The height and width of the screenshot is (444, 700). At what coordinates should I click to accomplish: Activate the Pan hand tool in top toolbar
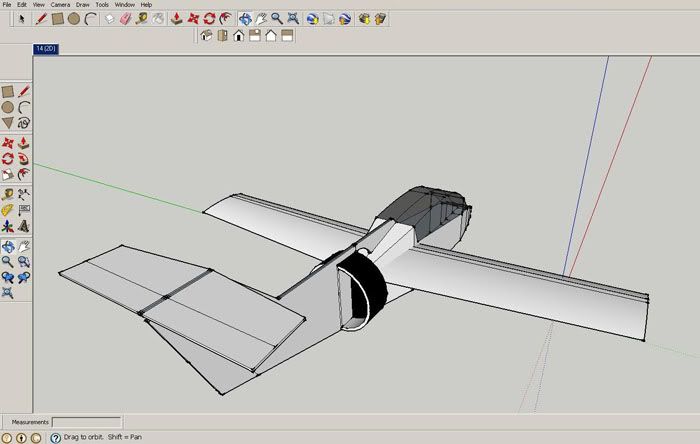click(261, 19)
